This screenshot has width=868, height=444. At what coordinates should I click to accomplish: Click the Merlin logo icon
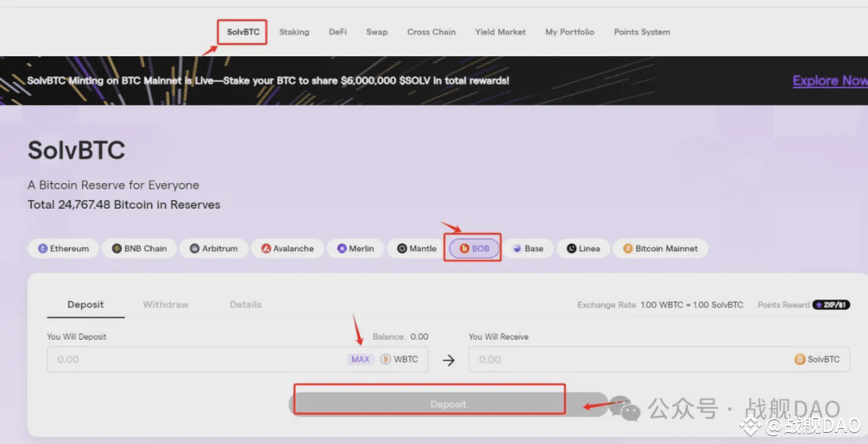coord(342,249)
